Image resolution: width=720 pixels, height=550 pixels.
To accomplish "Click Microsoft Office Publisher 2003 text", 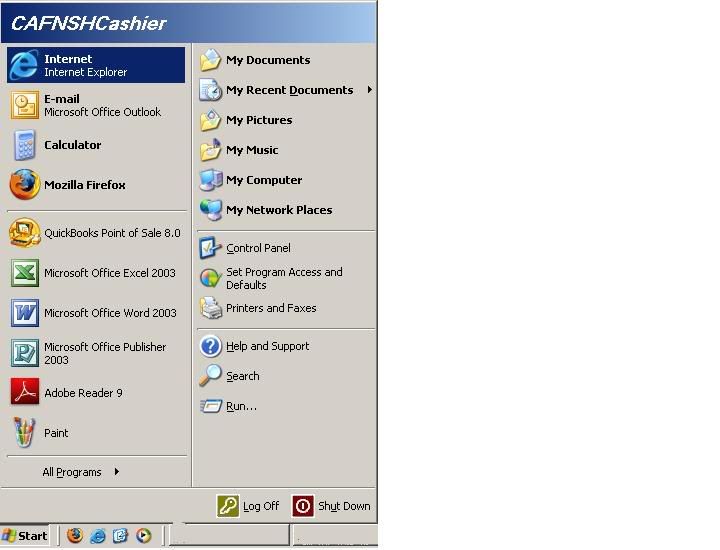I will pos(105,354).
